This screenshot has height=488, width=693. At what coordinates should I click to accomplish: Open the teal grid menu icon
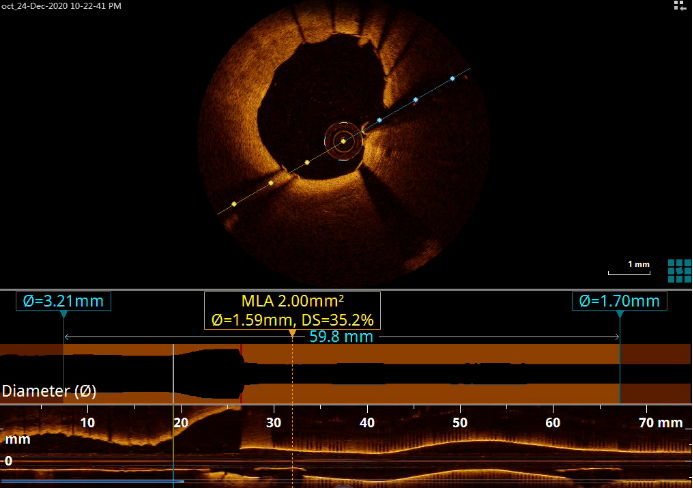(x=679, y=271)
